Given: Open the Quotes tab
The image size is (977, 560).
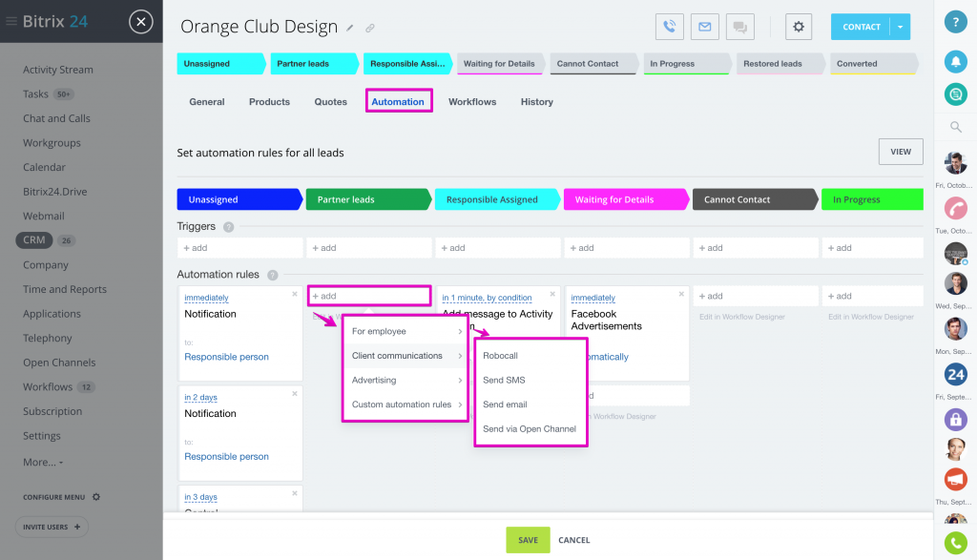Looking at the screenshot, I should click(330, 101).
